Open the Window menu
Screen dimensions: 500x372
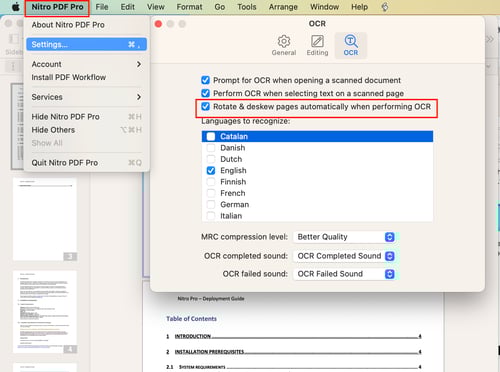point(324,7)
